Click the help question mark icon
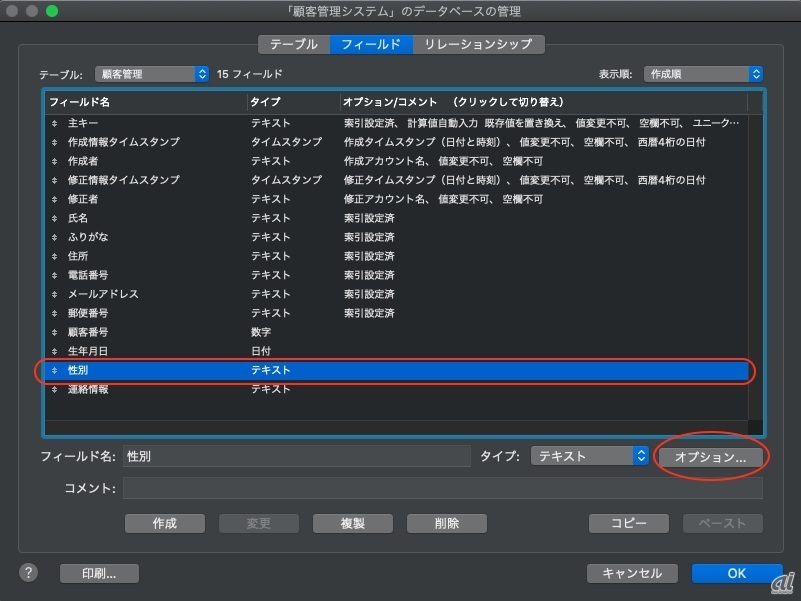The image size is (801, 601). pyautogui.click(x=28, y=573)
